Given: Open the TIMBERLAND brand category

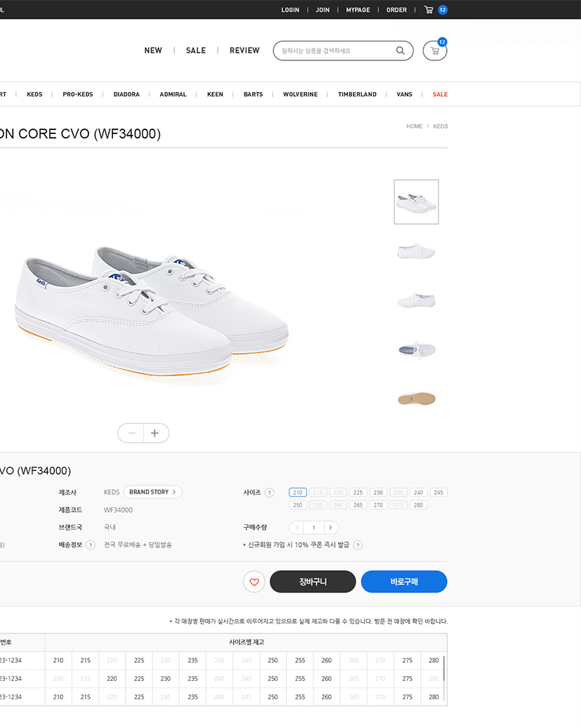Looking at the screenshot, I should point(357,94).
